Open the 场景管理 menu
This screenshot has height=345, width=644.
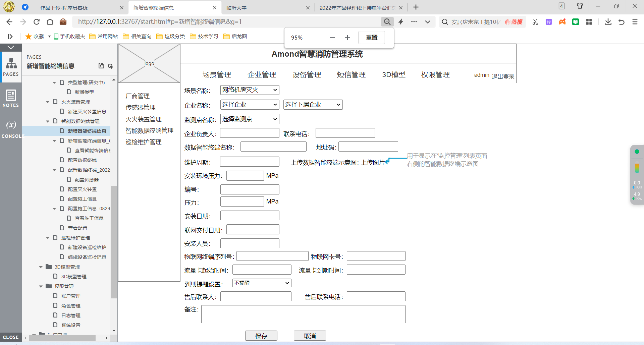pyautogui.click(x=217, y=75)
